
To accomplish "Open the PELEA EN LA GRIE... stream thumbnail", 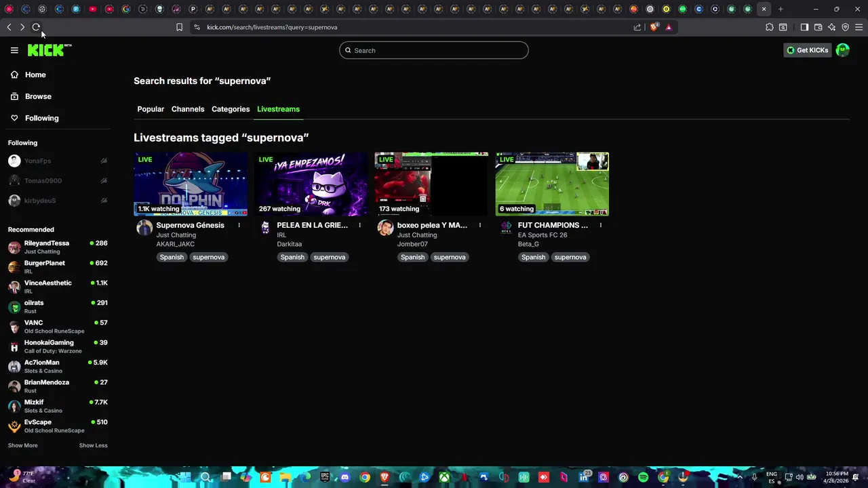I will (x=311, y=184).
